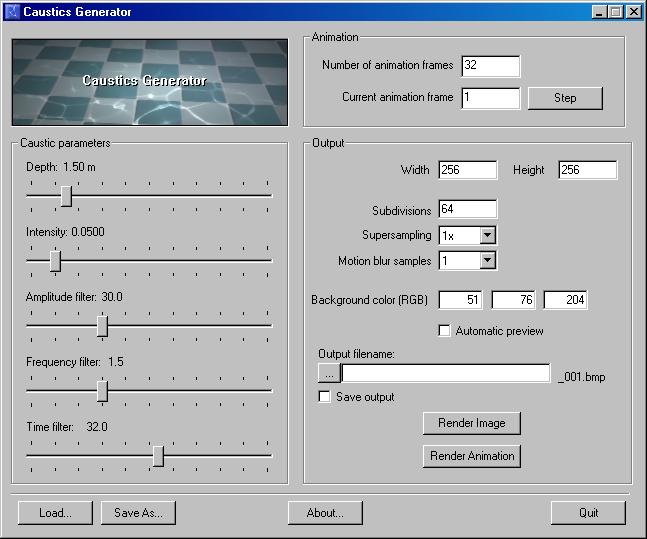Viewport: 647px width, 539px height.
Task: Click the Depth slider handle
Action: click(x=66, y=196)
